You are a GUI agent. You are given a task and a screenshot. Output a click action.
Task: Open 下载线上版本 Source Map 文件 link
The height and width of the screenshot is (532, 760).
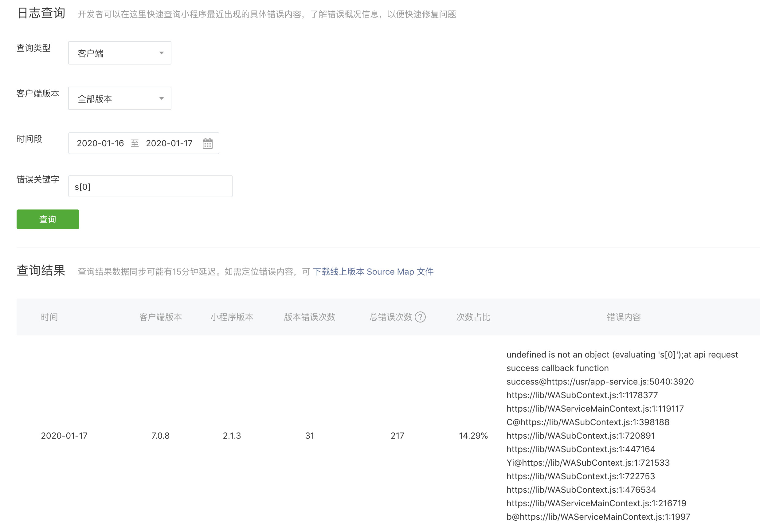[373, 272]
